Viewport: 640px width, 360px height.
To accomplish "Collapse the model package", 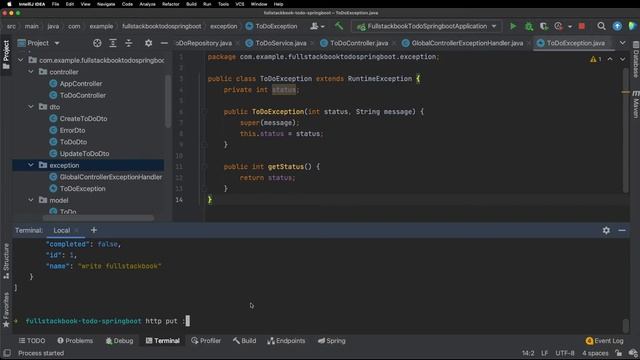I will pyautogui.click(x=31, y=200).
